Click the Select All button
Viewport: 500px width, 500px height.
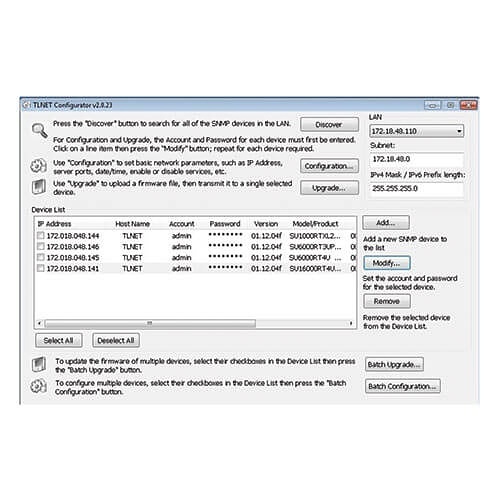pos(59,340)
